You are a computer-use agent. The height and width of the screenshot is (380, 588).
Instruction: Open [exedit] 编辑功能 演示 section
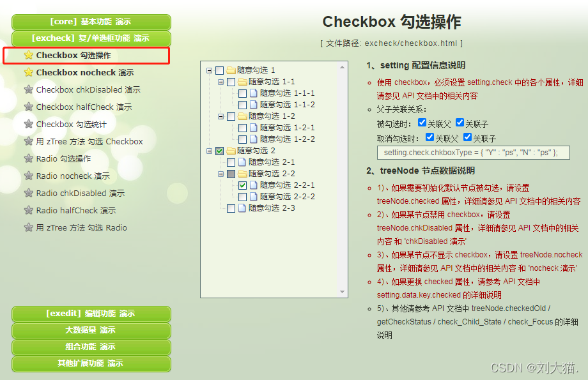tap(91, 314)
